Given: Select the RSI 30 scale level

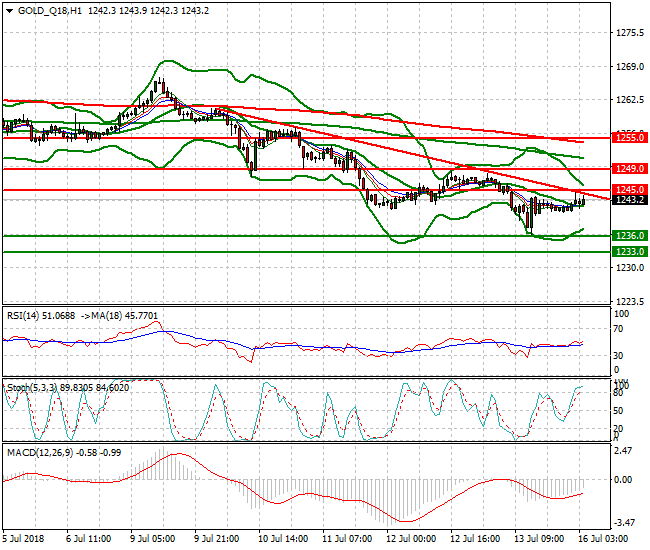Looking at the screenshot, I should [x=618, y=356].
